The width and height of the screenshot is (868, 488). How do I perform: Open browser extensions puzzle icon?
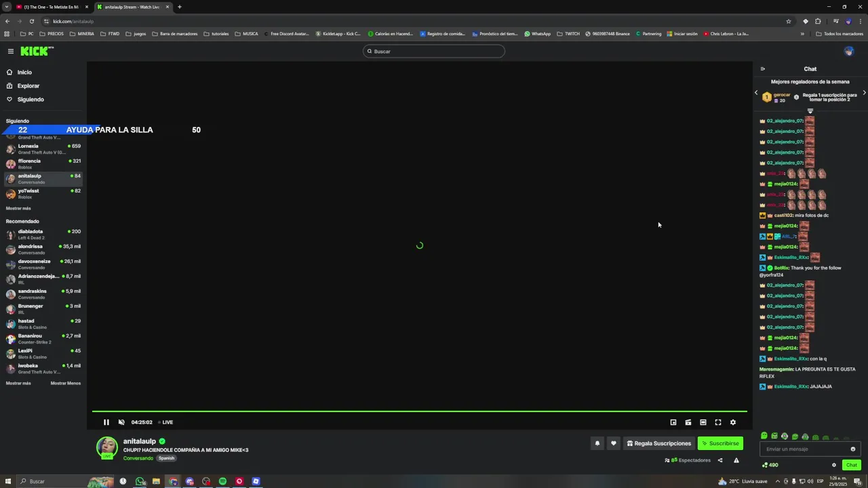(818, 21)
